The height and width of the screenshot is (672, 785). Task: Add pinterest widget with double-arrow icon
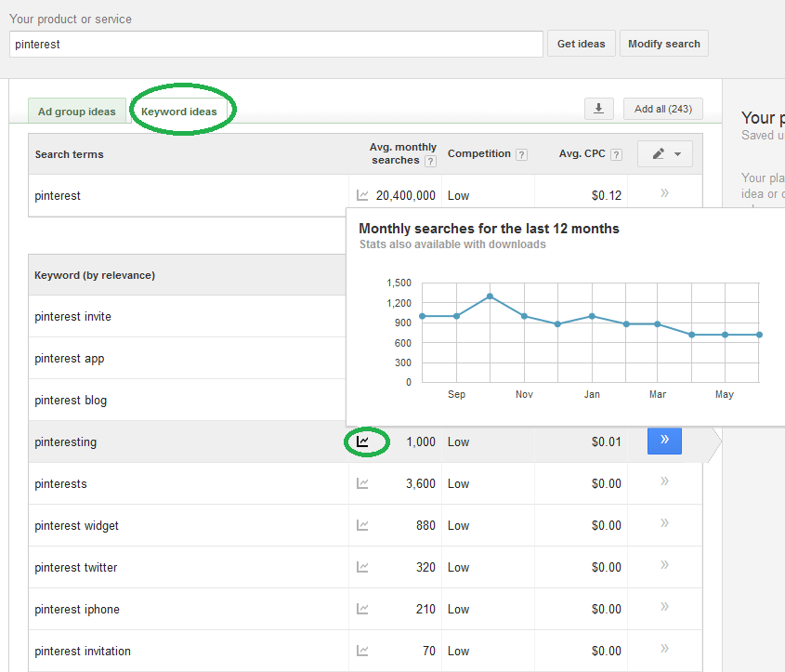point(664,523)
